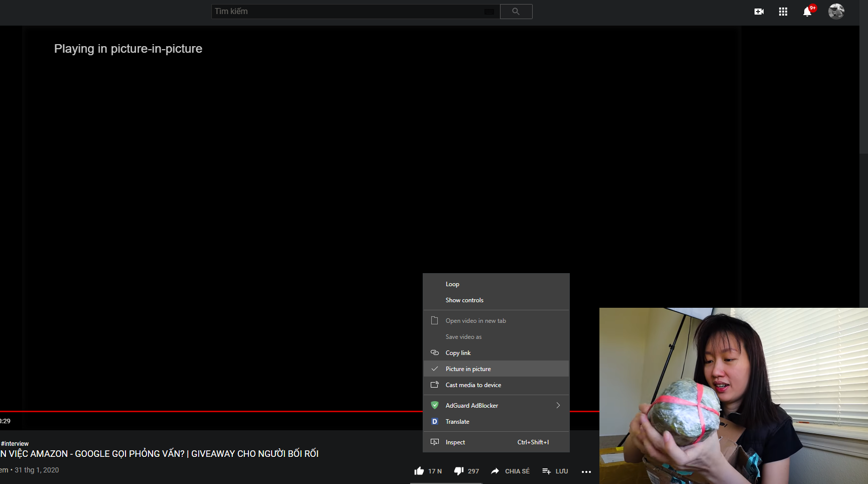Select Inspect menu entry
Image resolution: width=868 pixels, height=484 pixels.
[x=496, y=442]
